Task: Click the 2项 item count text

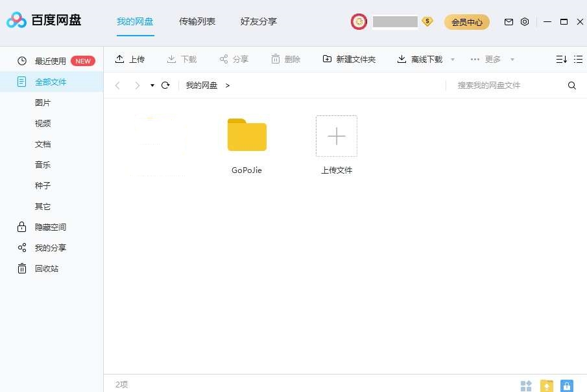Action: pos(122,384)
